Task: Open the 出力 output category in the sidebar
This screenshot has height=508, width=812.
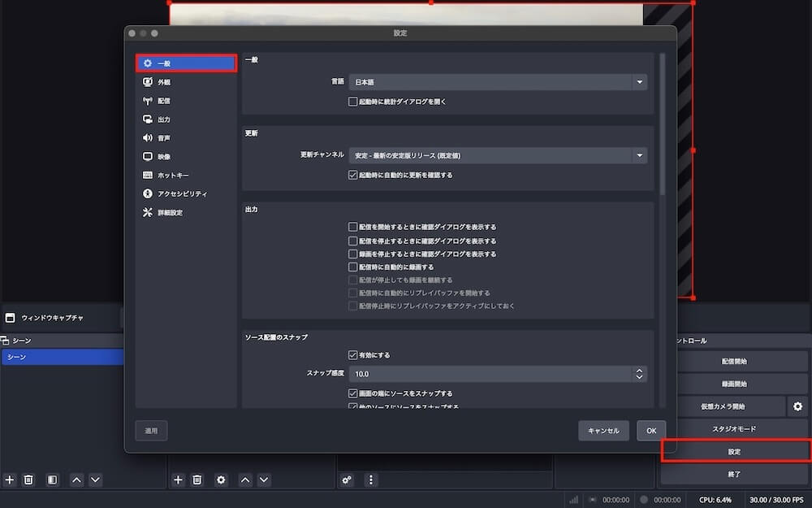Action: (186, 119)
